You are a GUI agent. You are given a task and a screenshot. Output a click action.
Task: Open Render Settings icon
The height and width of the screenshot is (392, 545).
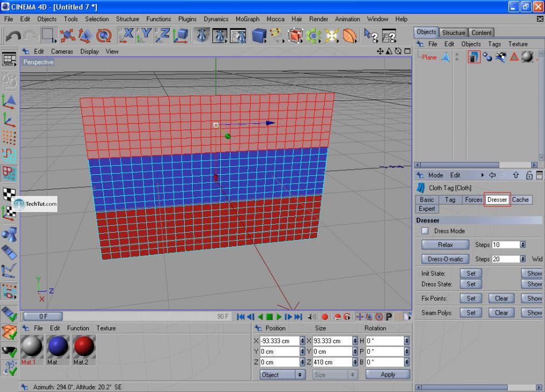point(239,36)
